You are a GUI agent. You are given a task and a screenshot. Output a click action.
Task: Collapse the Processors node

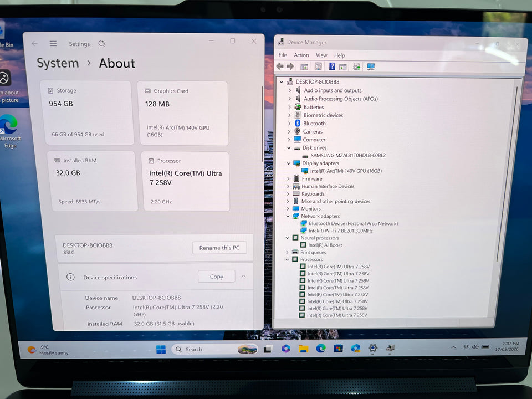(x=287, y=259)
